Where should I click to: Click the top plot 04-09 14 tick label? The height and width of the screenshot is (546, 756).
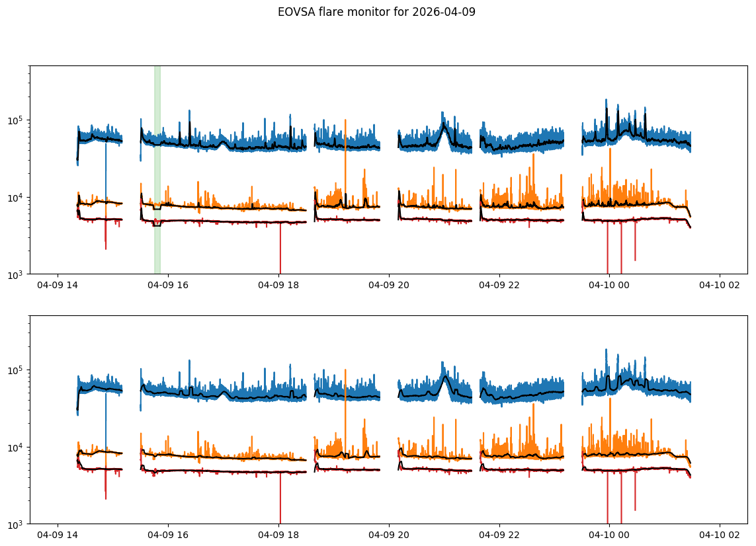pos(58,285)
